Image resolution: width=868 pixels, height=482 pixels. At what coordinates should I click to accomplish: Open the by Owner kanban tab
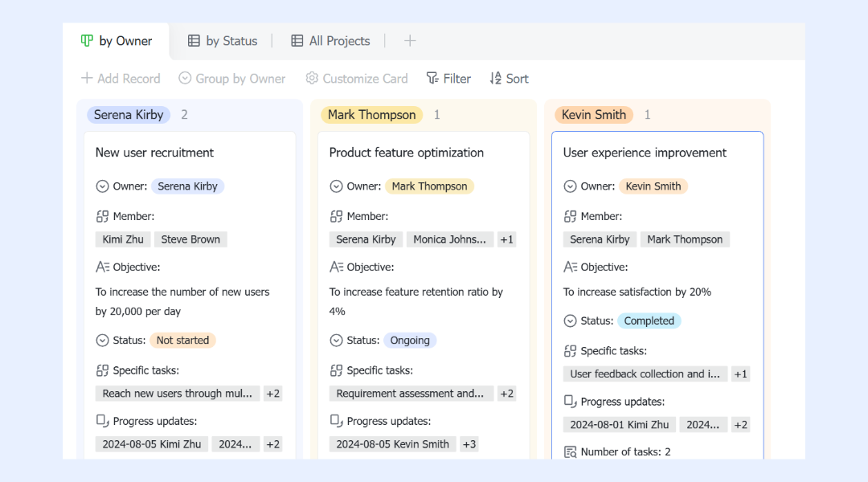[117, 41]
